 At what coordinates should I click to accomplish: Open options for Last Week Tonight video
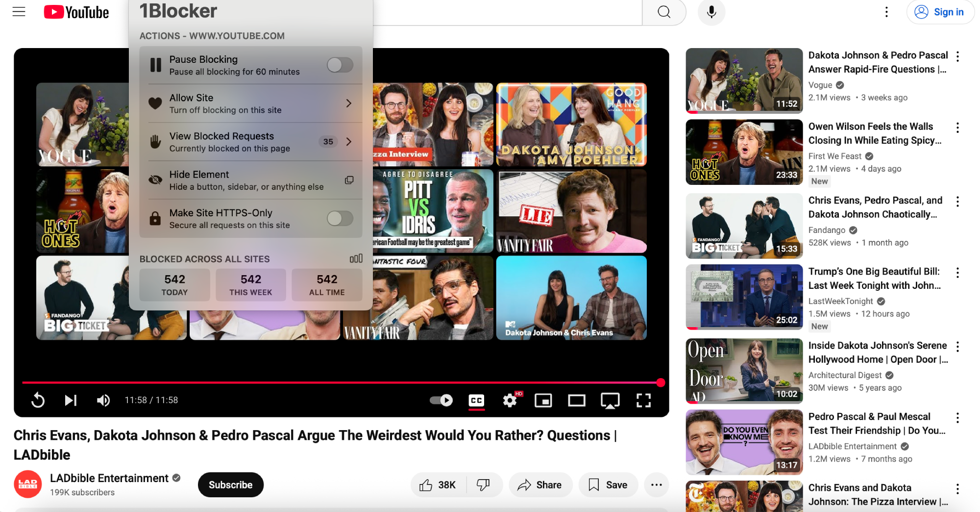tap(957, 272)
